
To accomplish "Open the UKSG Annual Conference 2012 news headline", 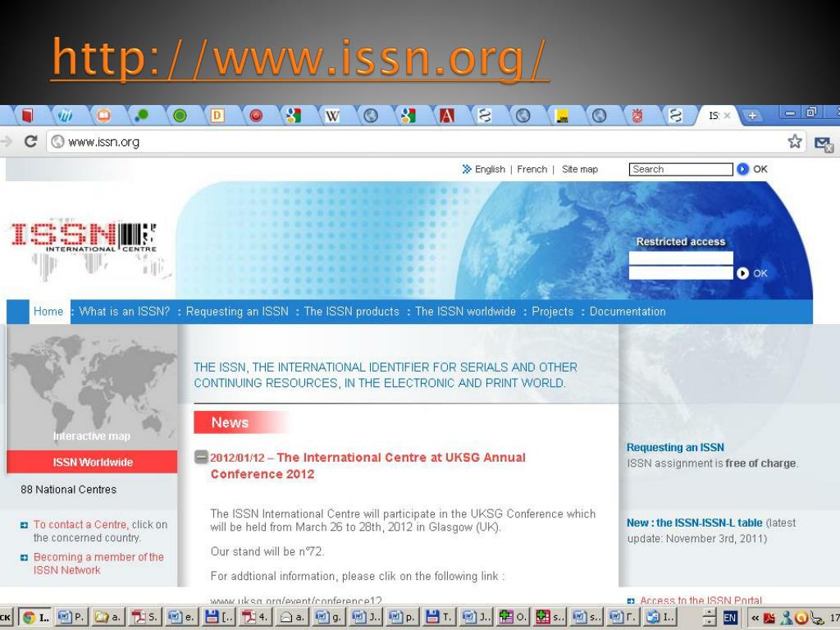I will coord(367,466).
